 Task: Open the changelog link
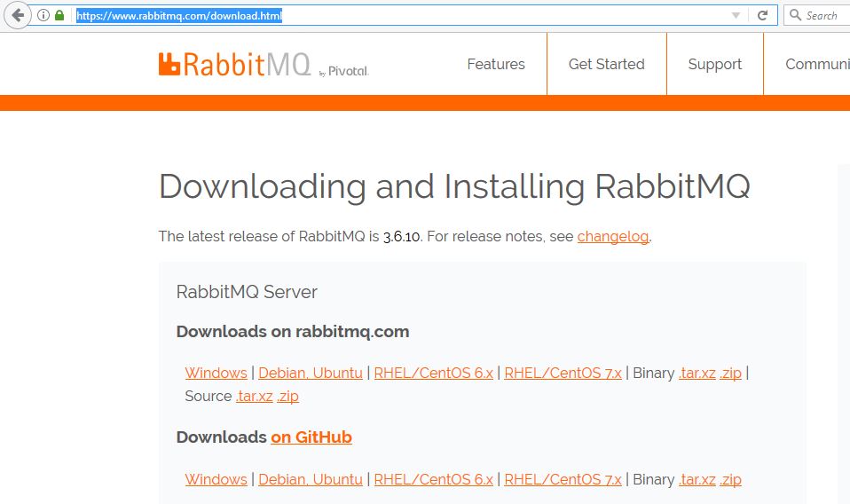pos(612,237)
